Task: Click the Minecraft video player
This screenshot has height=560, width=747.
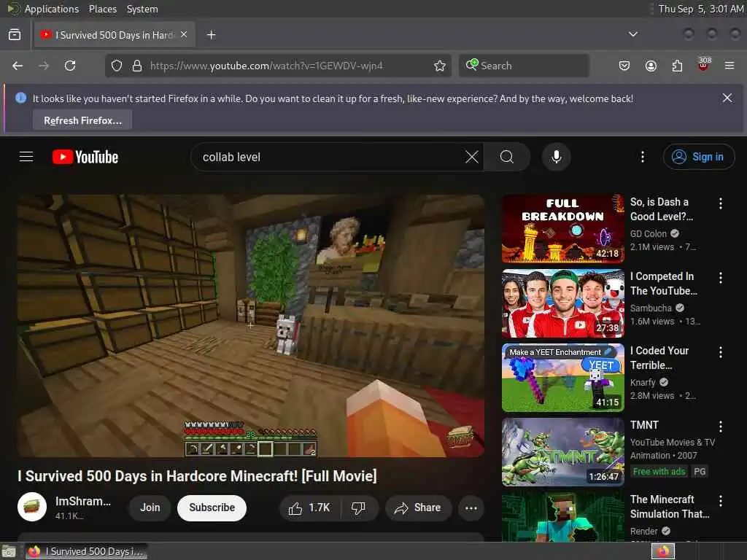Action: click(251, 325)
